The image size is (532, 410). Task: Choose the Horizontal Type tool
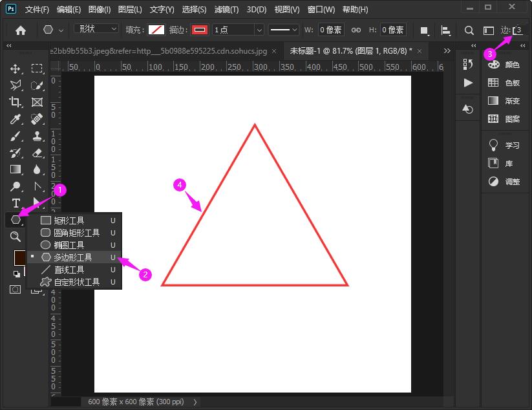coord(16,203)
